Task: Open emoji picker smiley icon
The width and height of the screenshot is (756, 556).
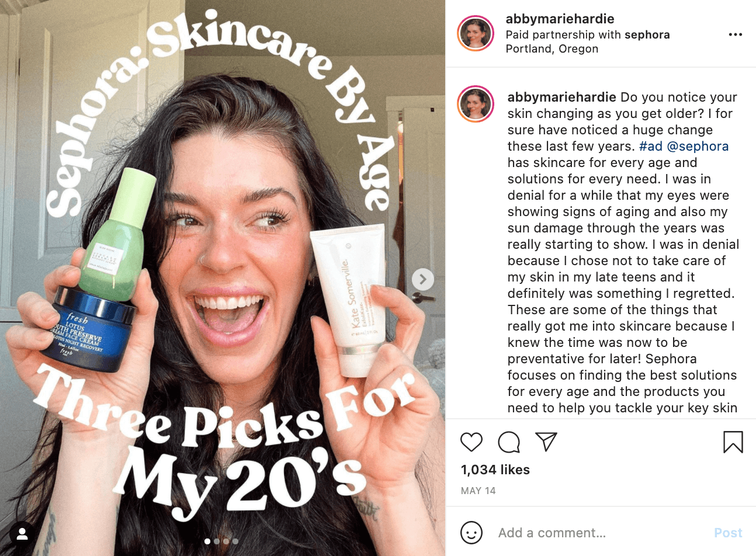Action: point(471,533)
